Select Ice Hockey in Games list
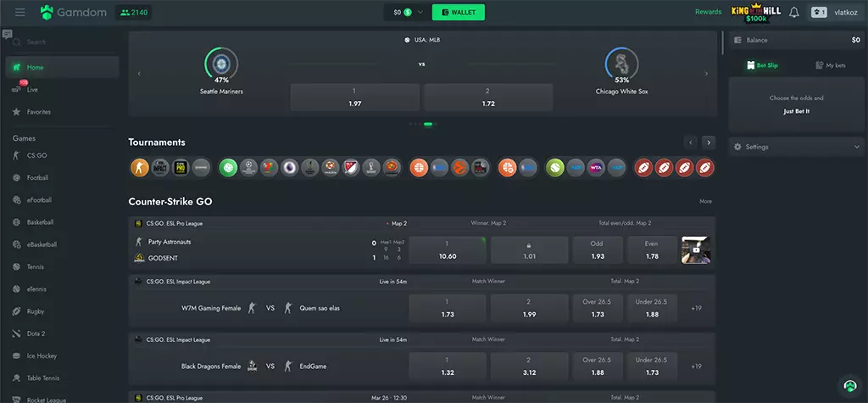Screen dimensions: 868x403 (63, 355)
